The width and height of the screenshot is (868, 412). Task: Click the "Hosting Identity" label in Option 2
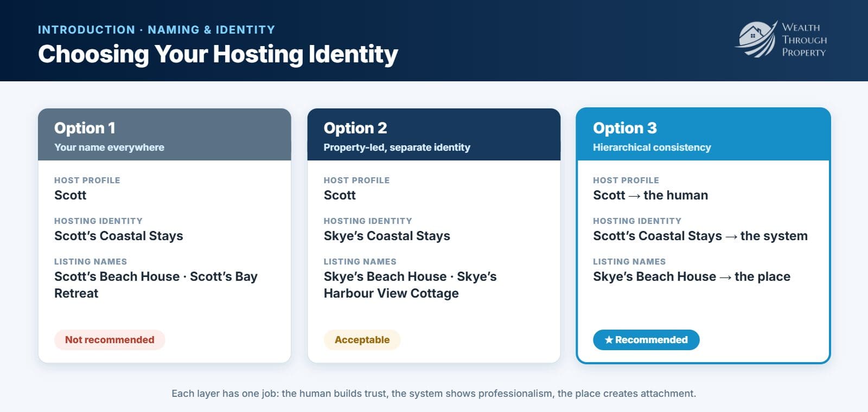tap(368, 221)
